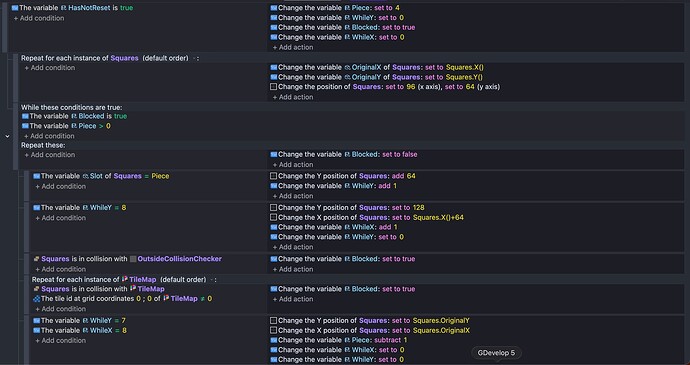Image resolution: width=690 pixels, height=365 pixels.
Task: Click the variable icon beside 'WhileY = 8' condition
Action: coord(37,208)
